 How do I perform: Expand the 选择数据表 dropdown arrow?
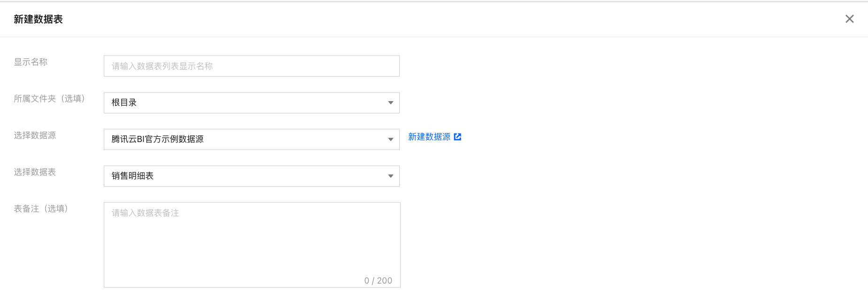pyautogui.click(x=390, y=176)
